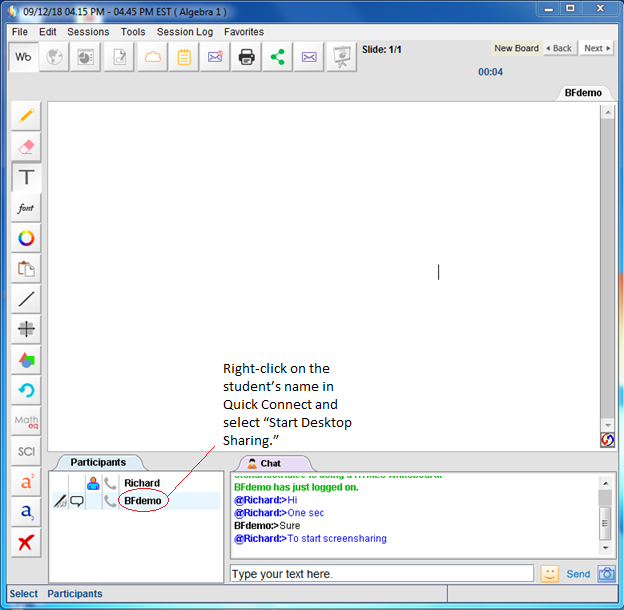Select the eraser tool

pos(26,147)
